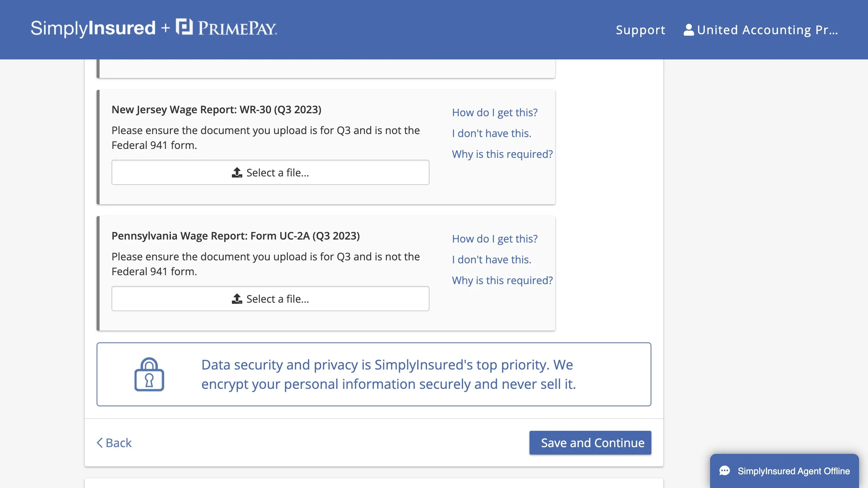
Task: Click 'I don't have this.' for Pennsylvania report
Action: click(x=492, y=259)
